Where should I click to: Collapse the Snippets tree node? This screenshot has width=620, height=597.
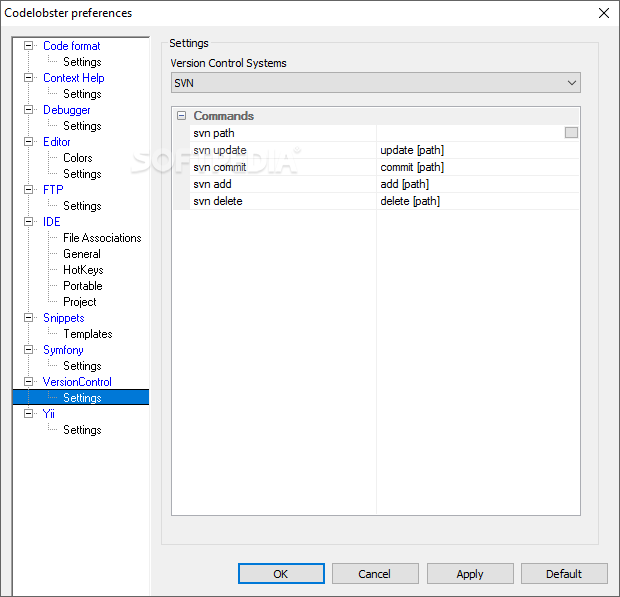[28, 317]
